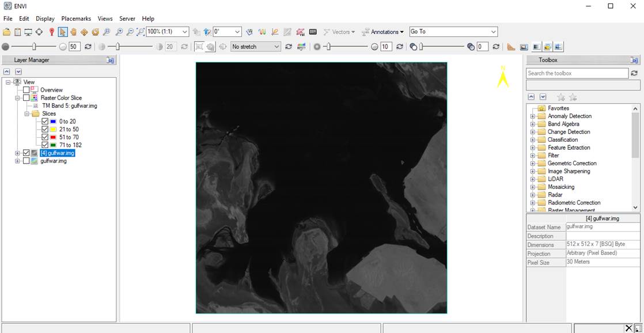Update the stretch using refresh icon
The width and height of the screenshot is (644, 333).
(289, 47)
